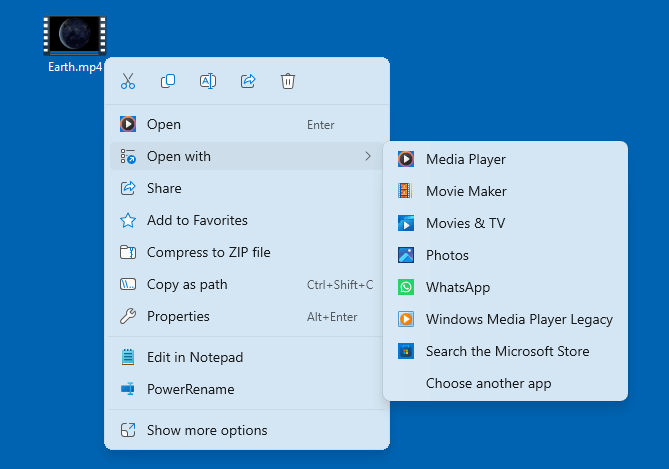
Task: Click Show more options
Action: pyautogui.click(x=247, y=430)
